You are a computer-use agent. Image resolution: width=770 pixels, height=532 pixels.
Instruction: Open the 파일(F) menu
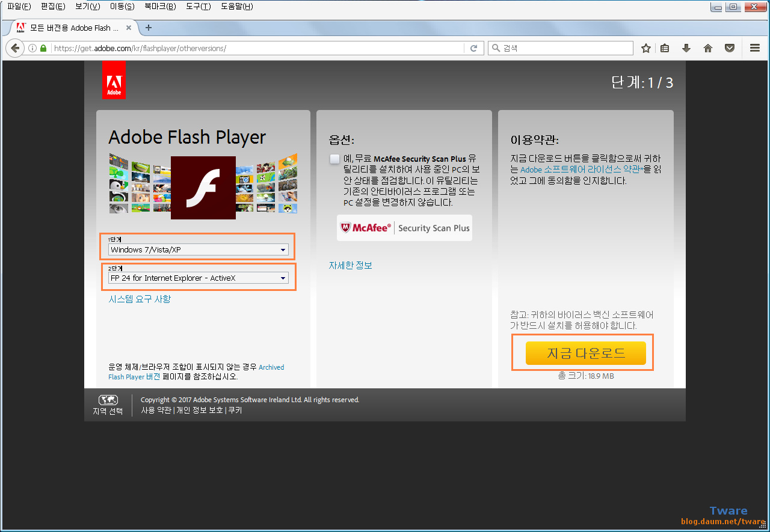[19, 7]
